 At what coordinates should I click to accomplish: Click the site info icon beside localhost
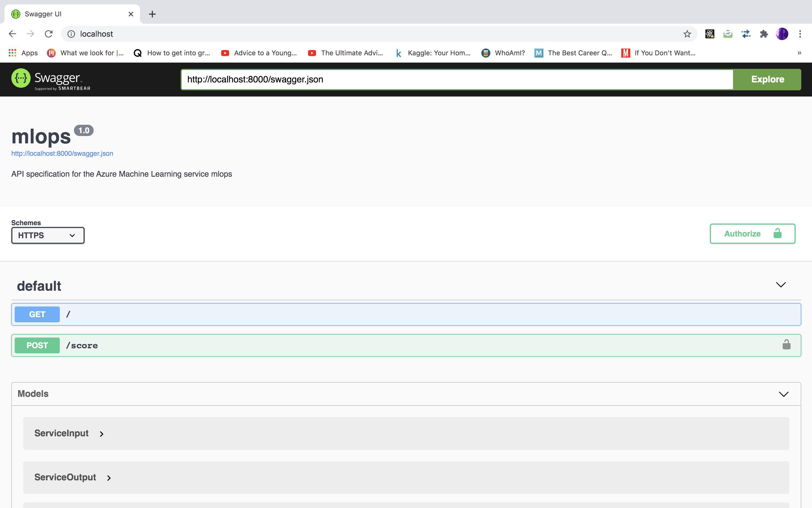click(x=71, y=34)
